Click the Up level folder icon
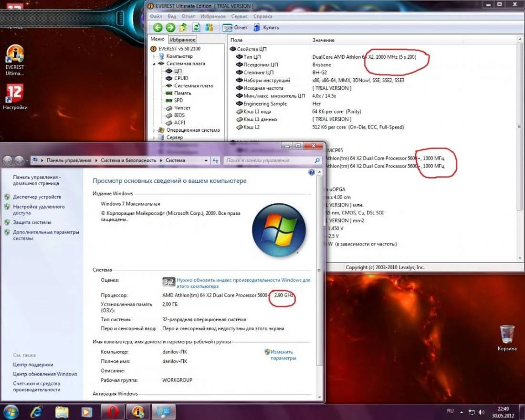The height and width of the screenshot is (420, 525). click(183, 28)
